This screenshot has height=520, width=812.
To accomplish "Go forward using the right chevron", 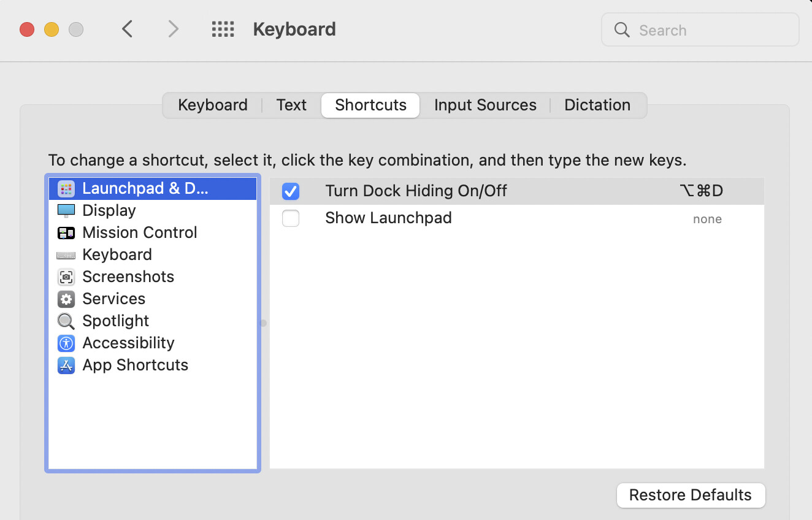I will (174, 29).
